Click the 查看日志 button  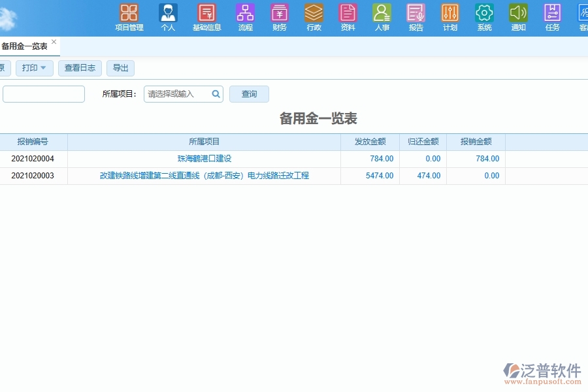click(x=79, y=68)
